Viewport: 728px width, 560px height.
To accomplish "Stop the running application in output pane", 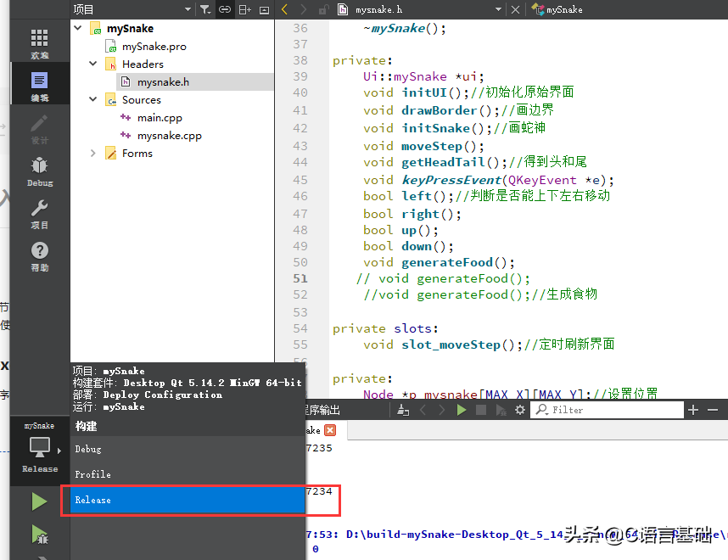I will (x=481, y=410).
